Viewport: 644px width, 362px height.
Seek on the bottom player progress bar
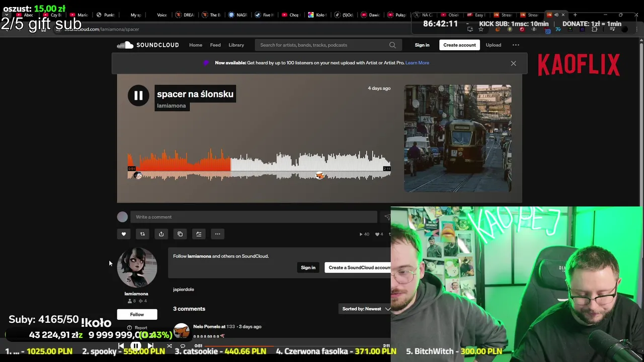point(293,346)
